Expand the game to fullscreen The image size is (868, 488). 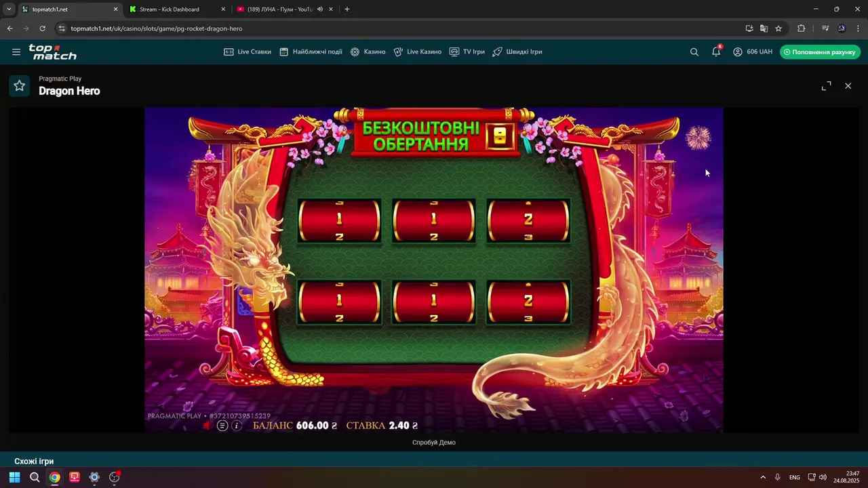[826, 86]
